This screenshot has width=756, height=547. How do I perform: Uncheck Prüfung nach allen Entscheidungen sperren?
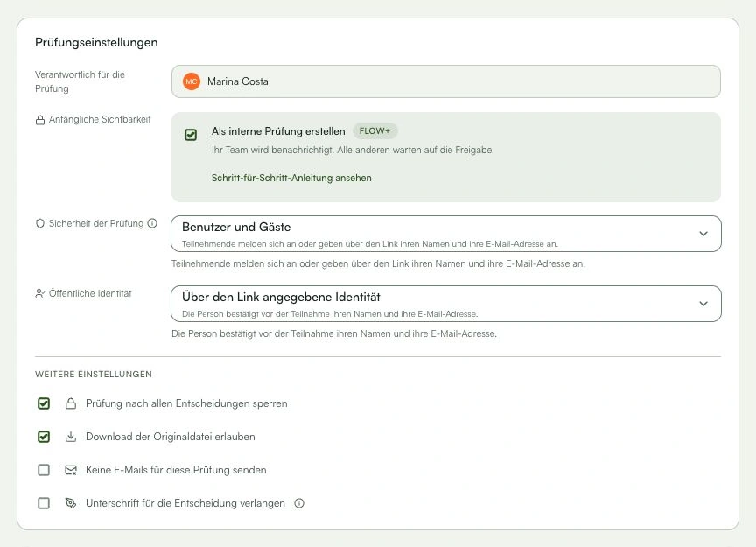click(x=44, y=403)
